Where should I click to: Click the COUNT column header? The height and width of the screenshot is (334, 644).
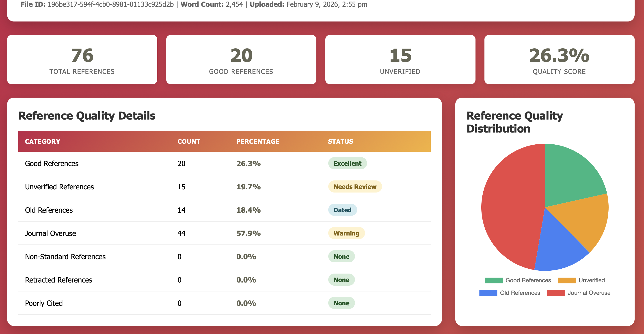[189, 141]
